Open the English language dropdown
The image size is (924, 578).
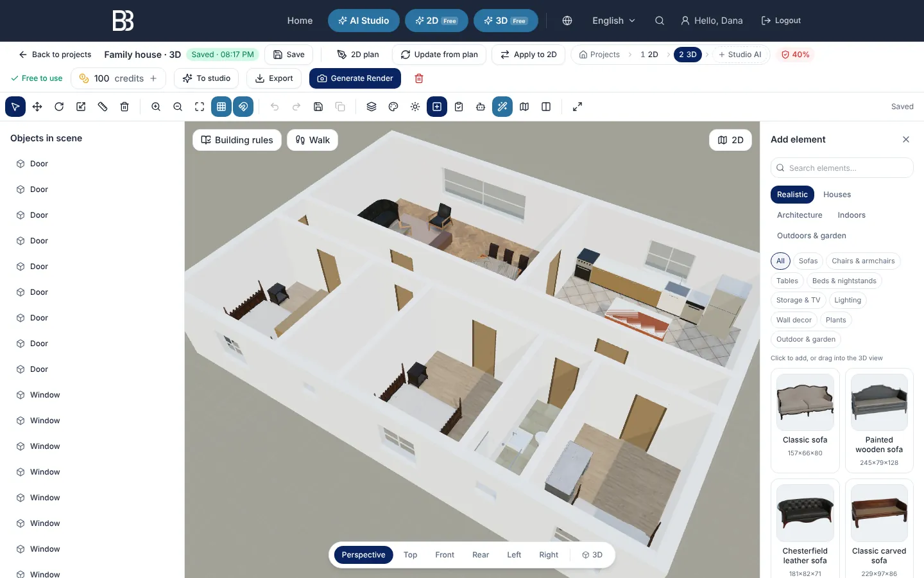pyautogui.click(x=614, y=21)
